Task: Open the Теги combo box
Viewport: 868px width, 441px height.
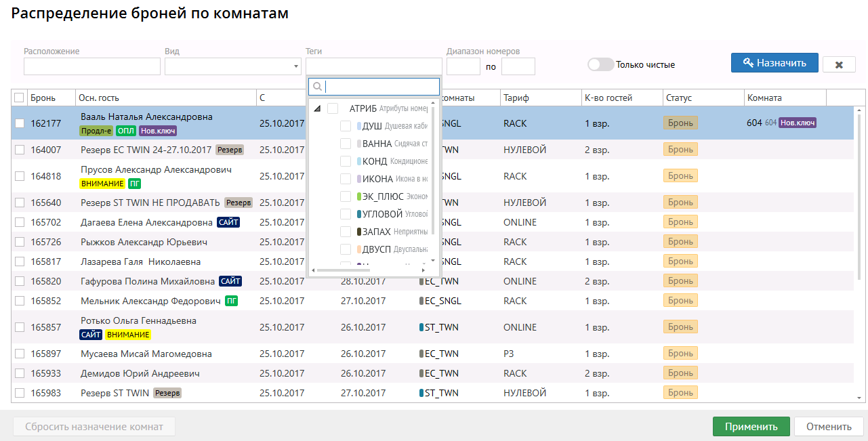Action: click(373, 66)
